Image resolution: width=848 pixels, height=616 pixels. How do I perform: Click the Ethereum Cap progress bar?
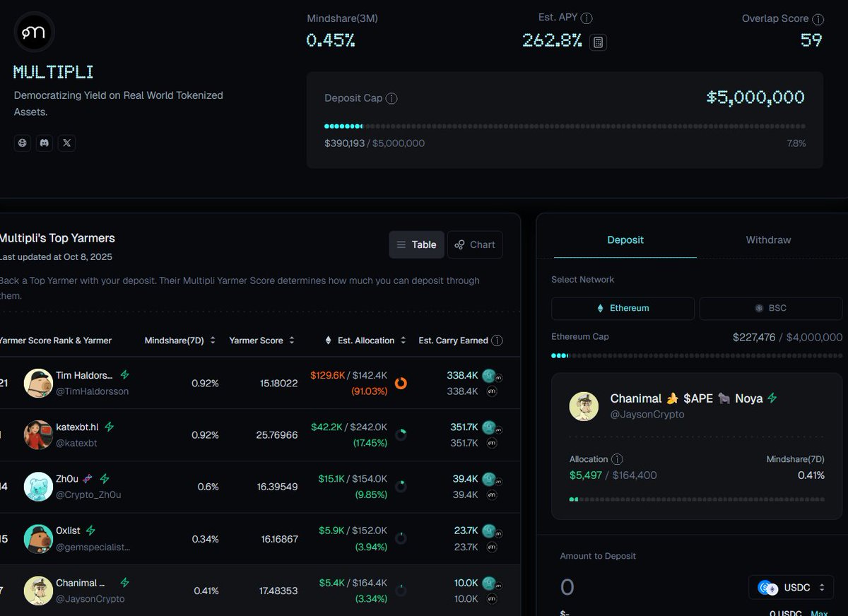tap(697, 355)
